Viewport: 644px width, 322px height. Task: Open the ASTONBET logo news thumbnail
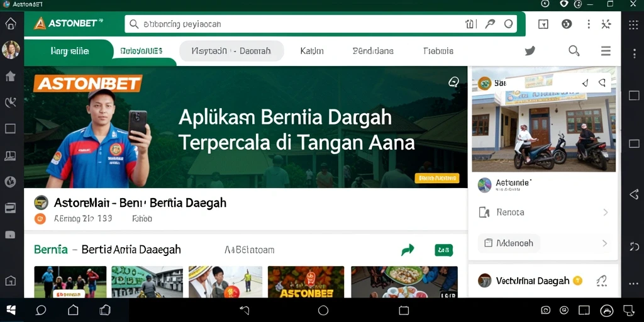306,282
